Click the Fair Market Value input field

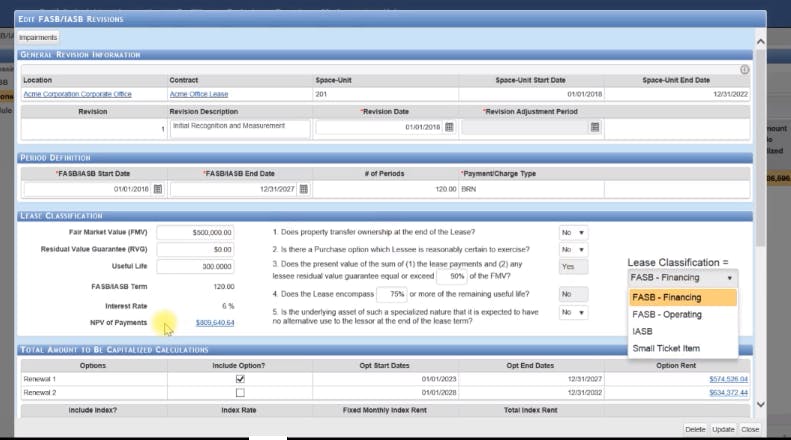coord(195,233)
